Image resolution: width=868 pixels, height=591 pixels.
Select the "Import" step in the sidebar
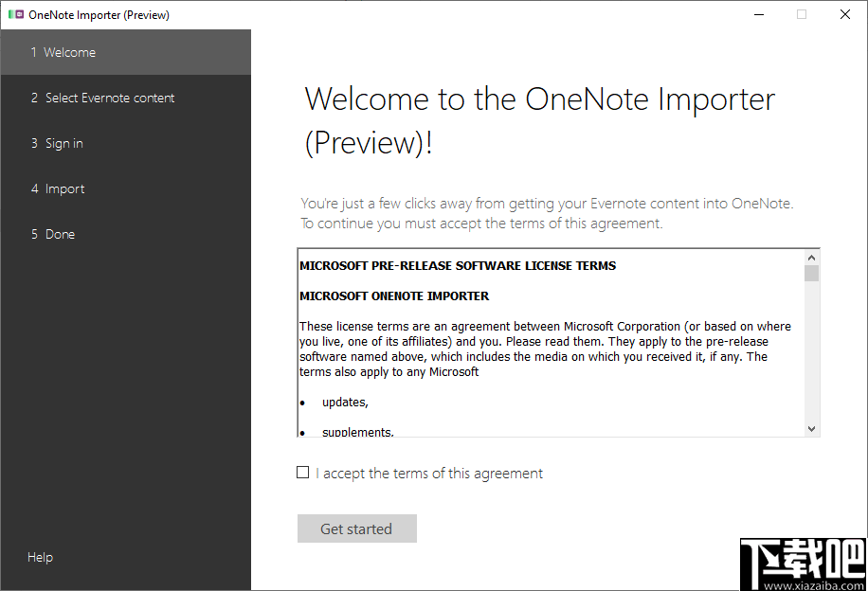coord(65,188)
